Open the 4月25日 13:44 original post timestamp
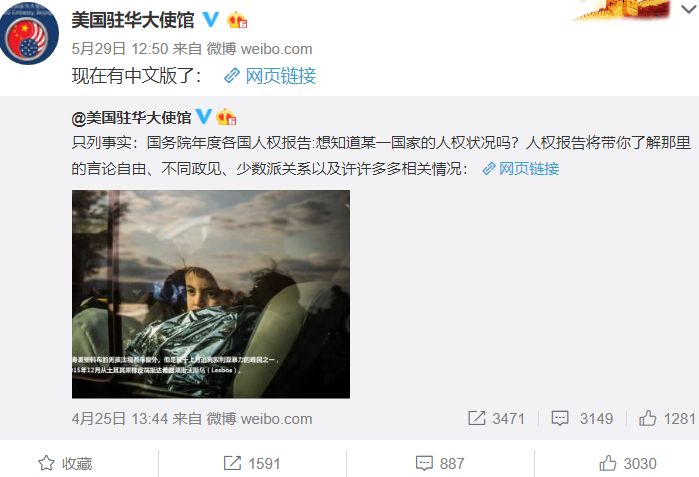Screen dimensions: 699x477 coord(120,419)
